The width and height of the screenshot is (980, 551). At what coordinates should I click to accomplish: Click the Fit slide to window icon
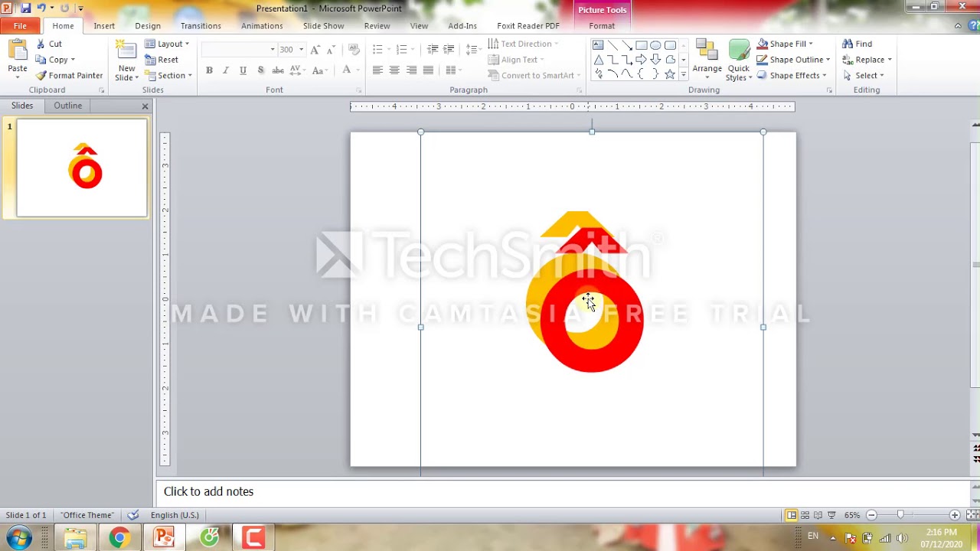click(x=972, y=515)
